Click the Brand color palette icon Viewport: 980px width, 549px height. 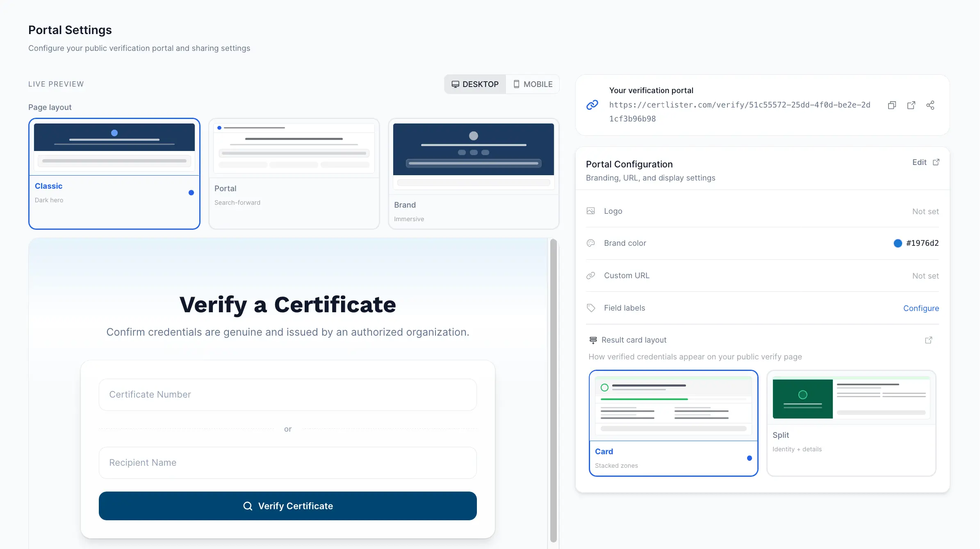pyautogui.click(x=591, y=243)
